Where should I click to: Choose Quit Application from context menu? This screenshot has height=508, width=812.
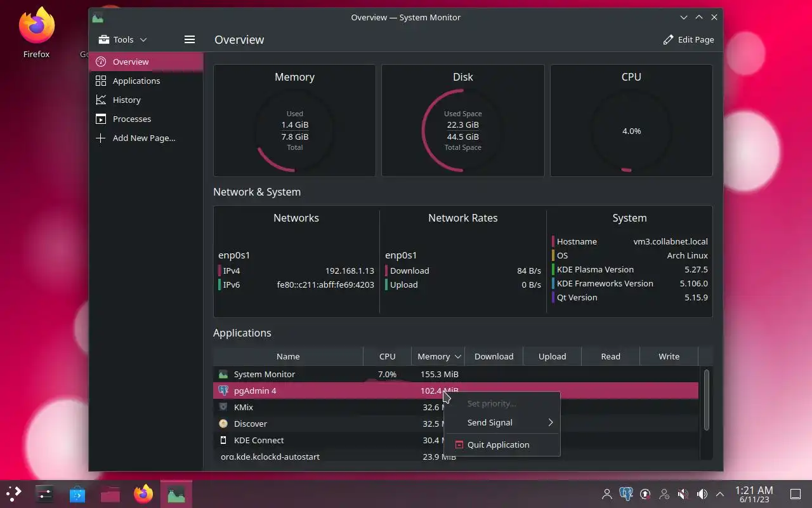(501, 444)
